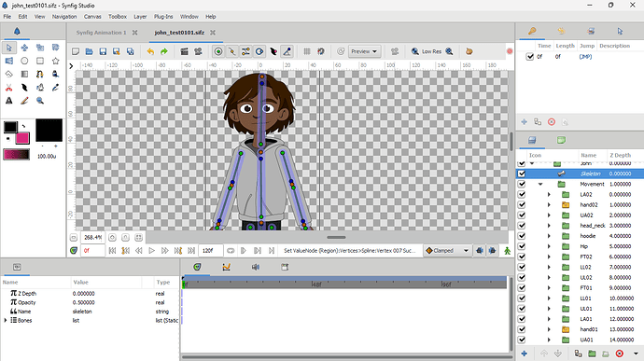
Task: Select the Eyedropper tool
Action: [x=55, y=88]
